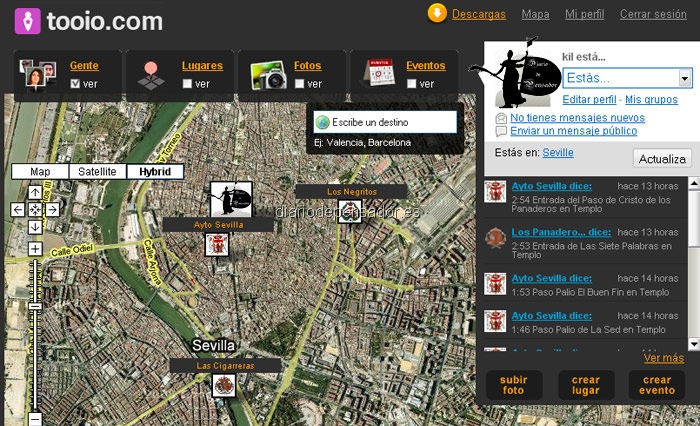Click the Actualiza button
Image resolution: width=700 pixels, height=426 pixels.
[x=662, y=159]
